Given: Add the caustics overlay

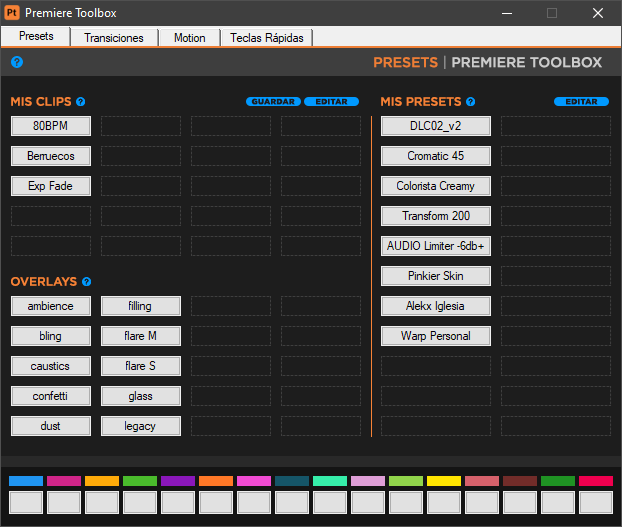Looking at the screenshot, I should tap(51, 366).
